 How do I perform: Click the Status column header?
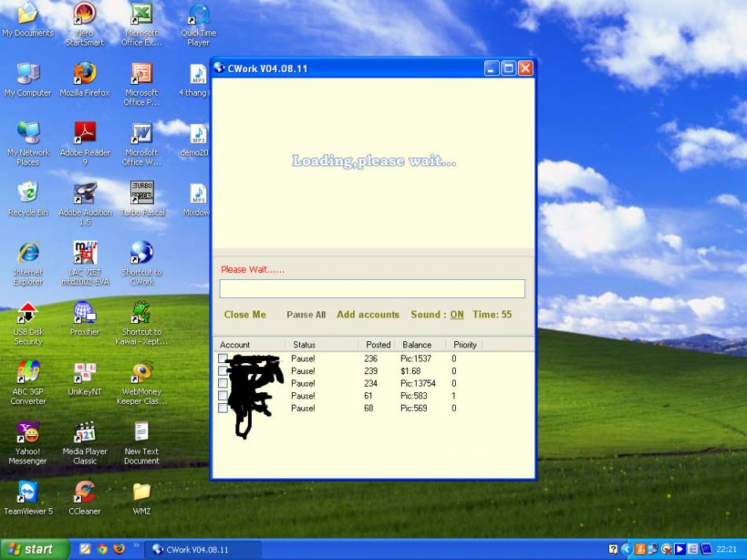pos(304,345)
